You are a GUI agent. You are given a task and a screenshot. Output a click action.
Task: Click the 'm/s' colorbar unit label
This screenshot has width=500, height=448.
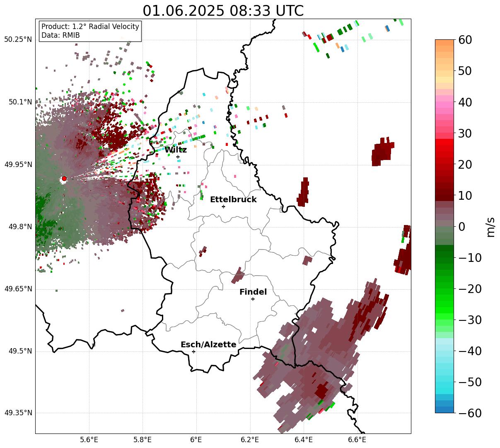pos(491,227)
